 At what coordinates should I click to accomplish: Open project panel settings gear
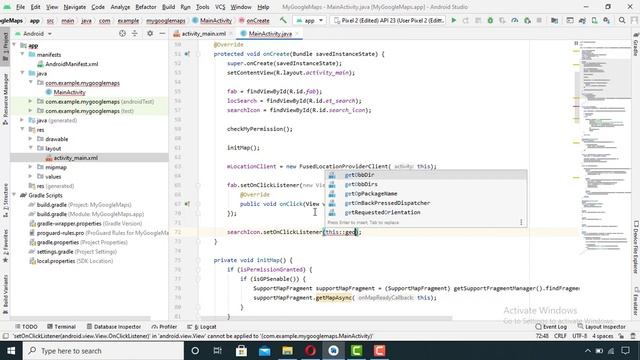pyautogui.click(x=150, y=33)
